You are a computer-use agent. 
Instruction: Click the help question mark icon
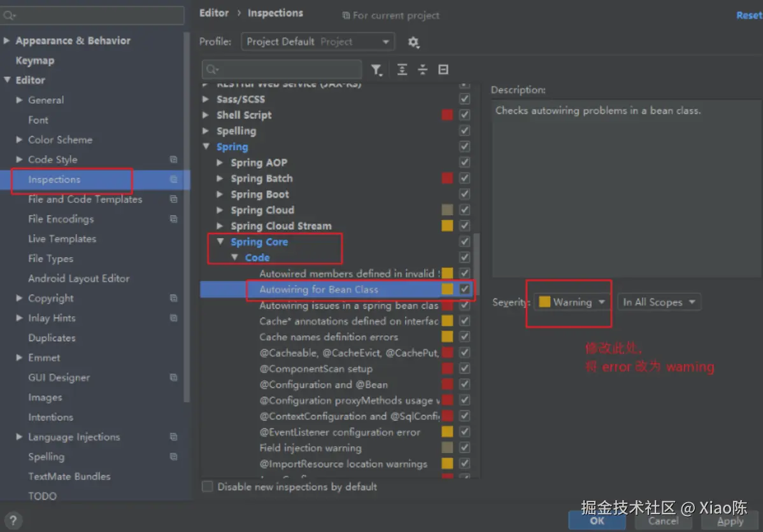point(13,521)
